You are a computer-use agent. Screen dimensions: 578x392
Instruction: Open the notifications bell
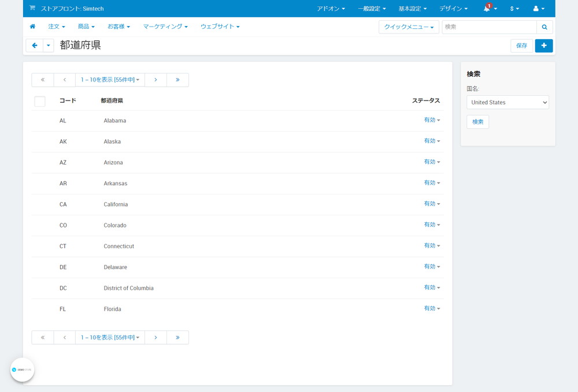490,8
